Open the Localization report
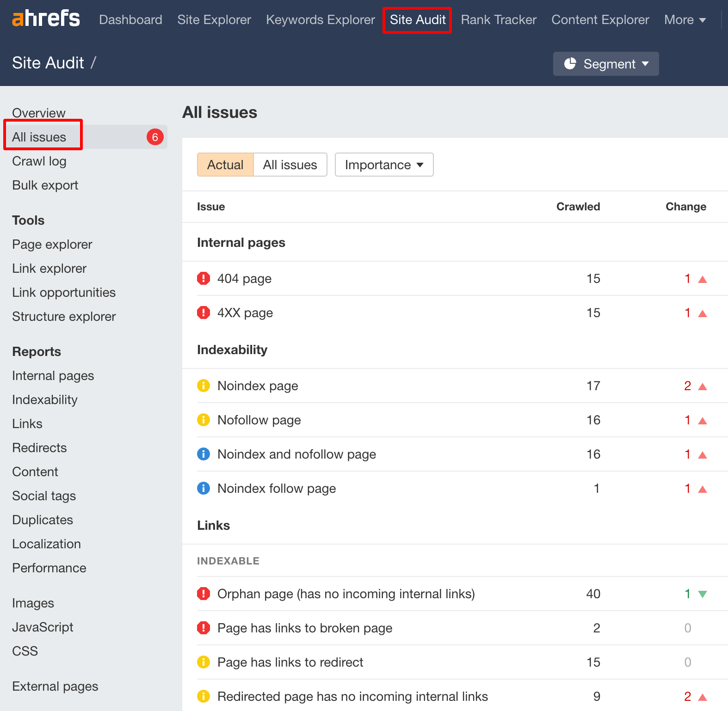 click(x=46, y=544)
